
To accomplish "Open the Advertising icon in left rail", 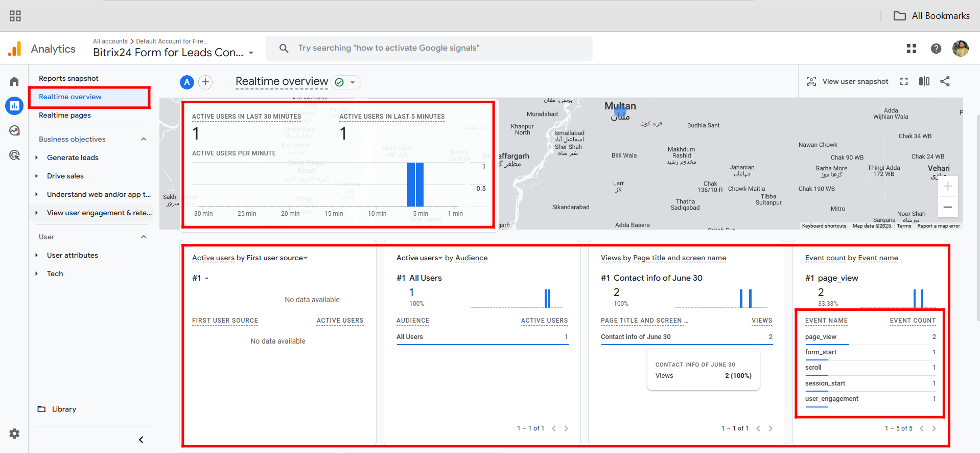I will [14, 155].
